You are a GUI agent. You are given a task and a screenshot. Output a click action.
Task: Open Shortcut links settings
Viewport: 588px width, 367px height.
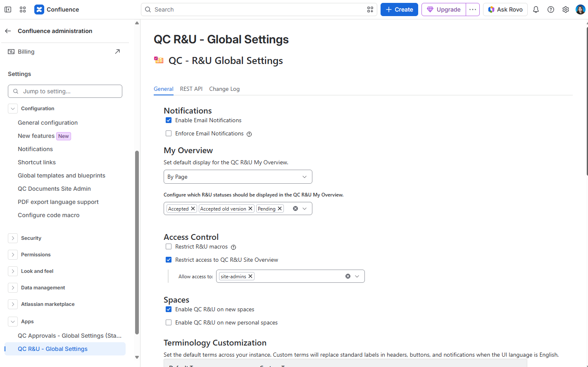[37, 162]
